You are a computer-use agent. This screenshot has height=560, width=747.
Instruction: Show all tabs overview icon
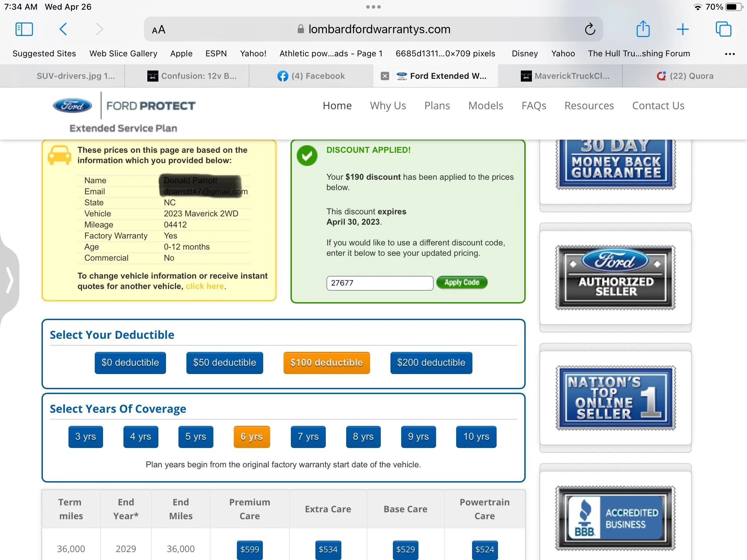(x=723, y=29)
